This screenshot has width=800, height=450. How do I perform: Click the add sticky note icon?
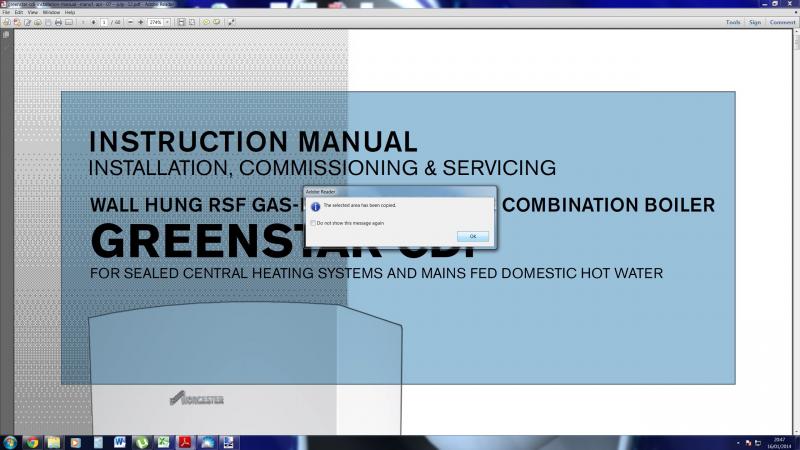tap(205, 21)
